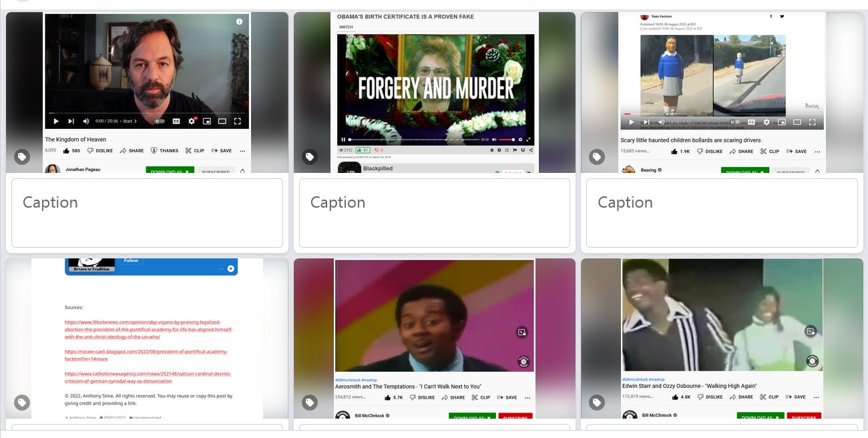868x438 pixels.
Task: Open Download As dropdown beside Jonathan Pageau
Action: pyautogui.click(x=170, y=171)
